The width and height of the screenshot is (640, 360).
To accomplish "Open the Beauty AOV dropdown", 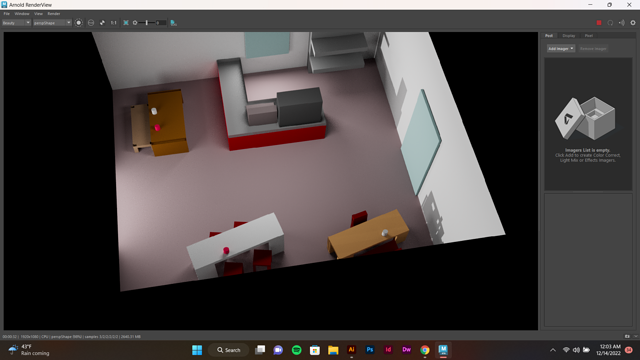I will 16,23.
